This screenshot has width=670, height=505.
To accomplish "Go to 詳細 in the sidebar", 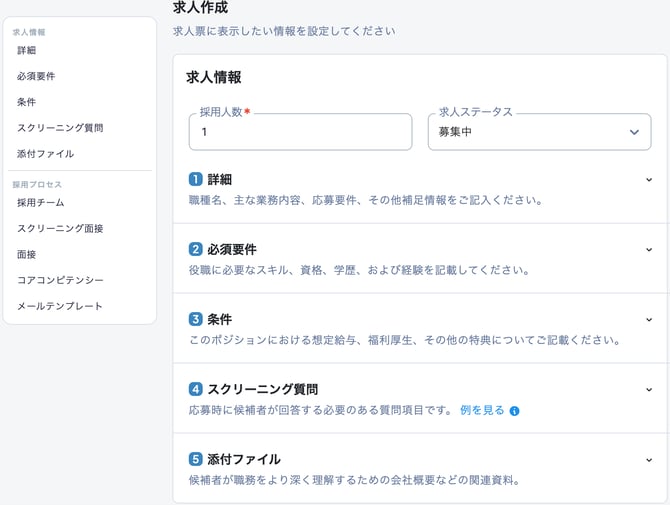I will (27, 50).
